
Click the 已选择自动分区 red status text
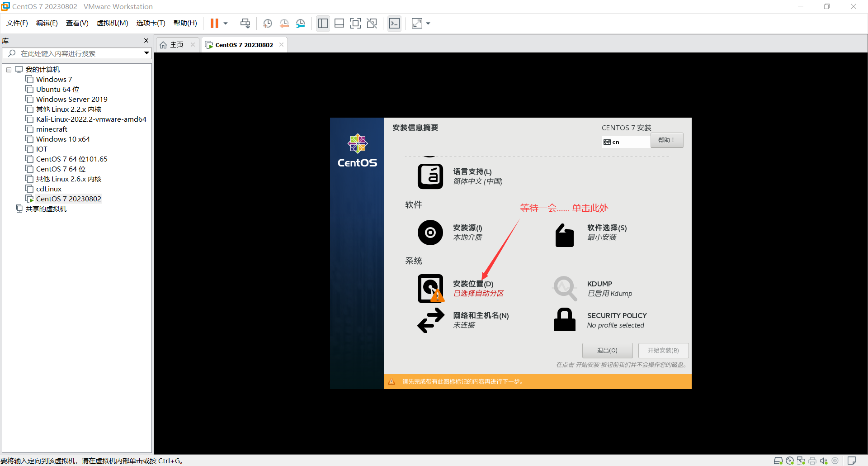tap(478, 294)
